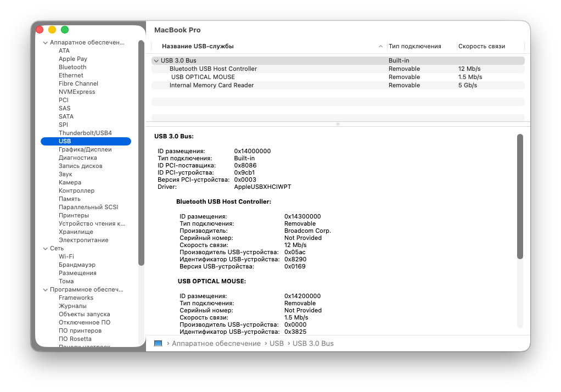Viewport: 561px width, 392px height.
Task: Select PCI in the sidebar
Action: (x=63, y=100)
